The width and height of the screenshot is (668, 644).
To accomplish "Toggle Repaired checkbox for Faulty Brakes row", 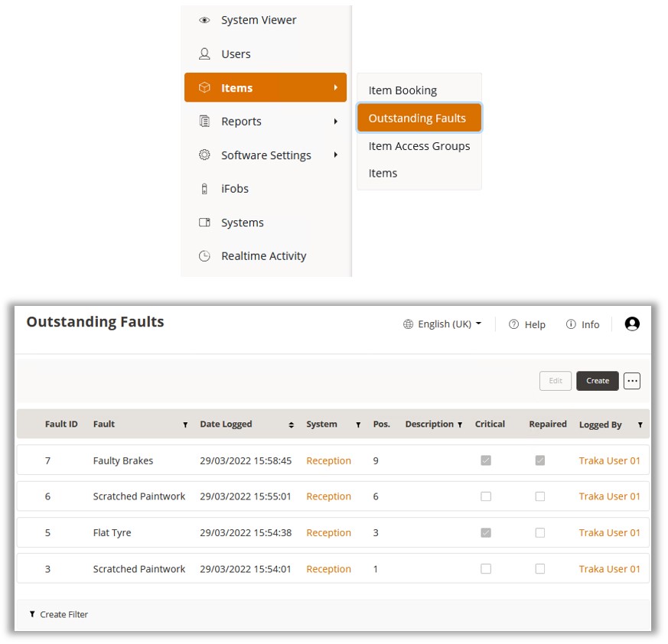I will coord(540,460).
